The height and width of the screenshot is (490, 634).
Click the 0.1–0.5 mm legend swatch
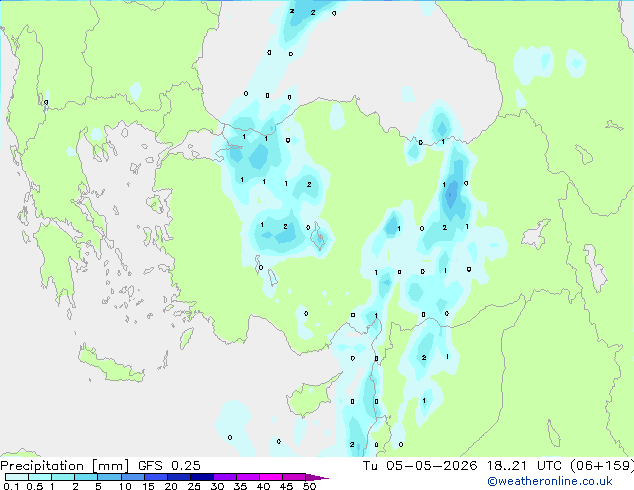[17, 477]
